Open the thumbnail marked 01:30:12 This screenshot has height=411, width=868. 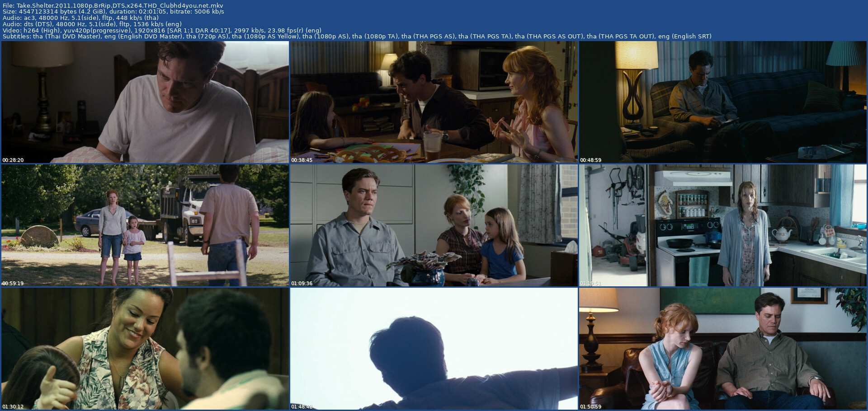[x=145, y=349]
